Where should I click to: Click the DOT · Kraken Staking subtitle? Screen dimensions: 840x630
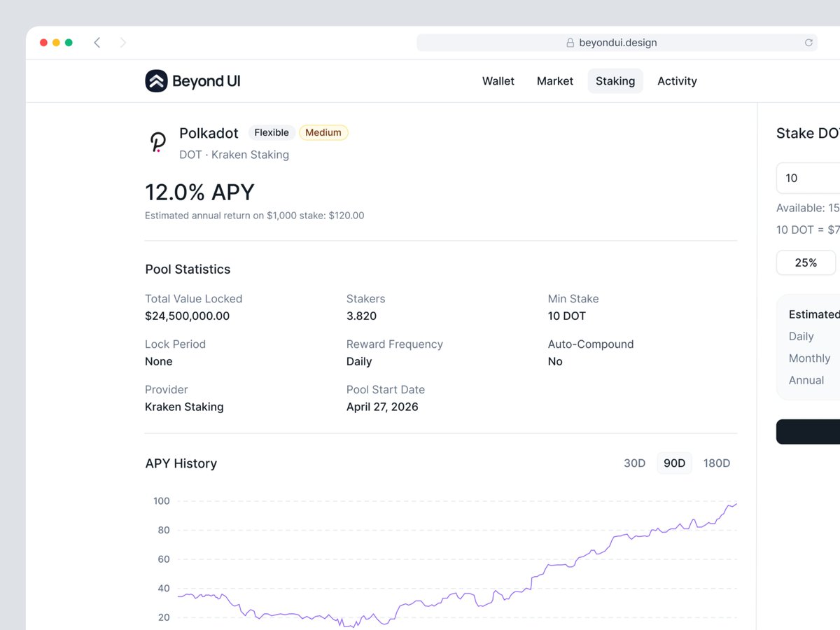(x=234, y=155)
